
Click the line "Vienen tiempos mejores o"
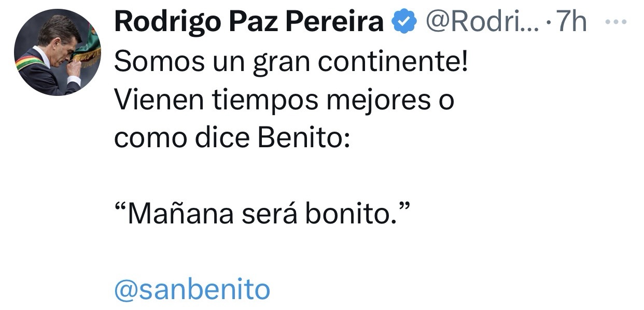point(284,101)
